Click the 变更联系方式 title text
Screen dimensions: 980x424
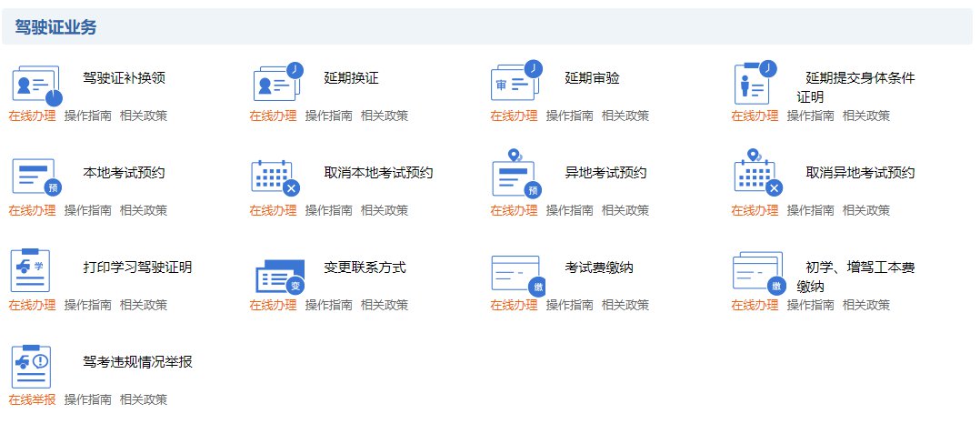(365, 268)
